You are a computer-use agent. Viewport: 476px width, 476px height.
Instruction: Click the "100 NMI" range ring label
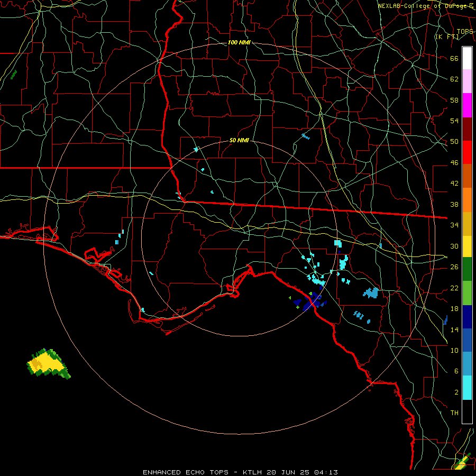point(239,42)
